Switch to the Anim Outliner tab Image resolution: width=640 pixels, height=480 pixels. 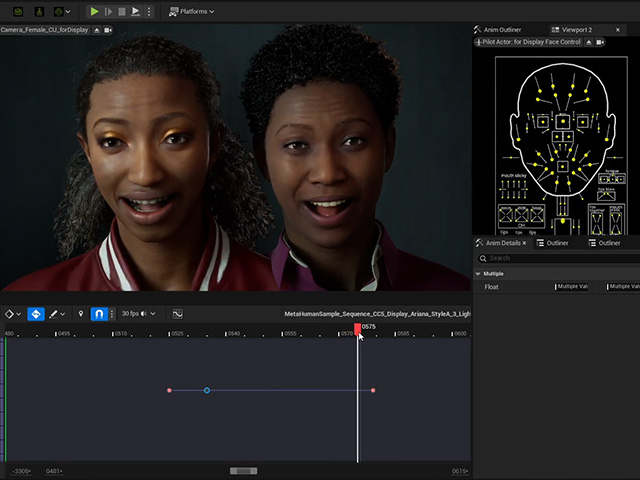(498, 30)
